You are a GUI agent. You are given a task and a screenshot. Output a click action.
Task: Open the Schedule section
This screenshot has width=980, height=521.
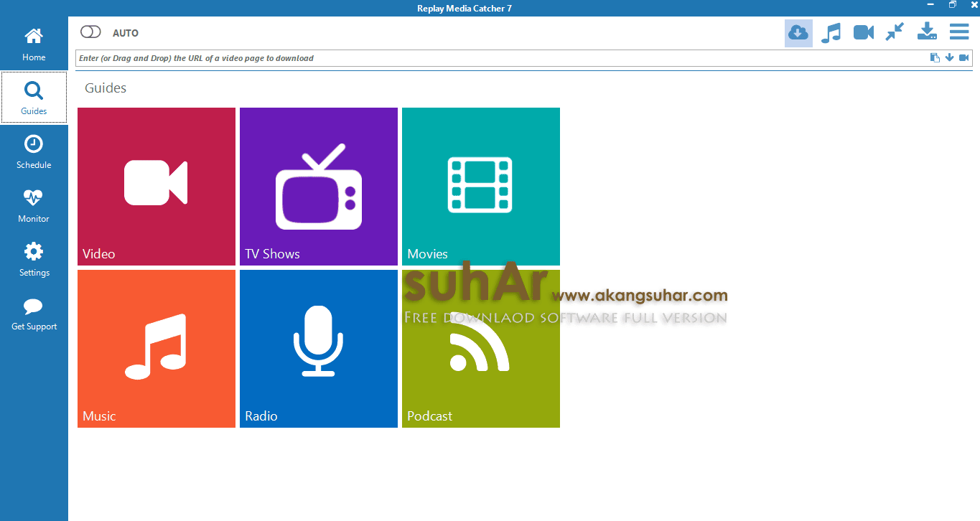click(34, 152)
